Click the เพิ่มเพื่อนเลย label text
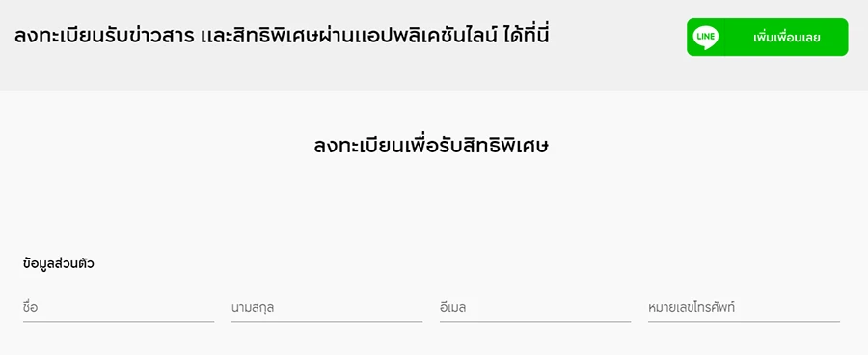Viewport: 868px width, 355px height. coord(787,38)
